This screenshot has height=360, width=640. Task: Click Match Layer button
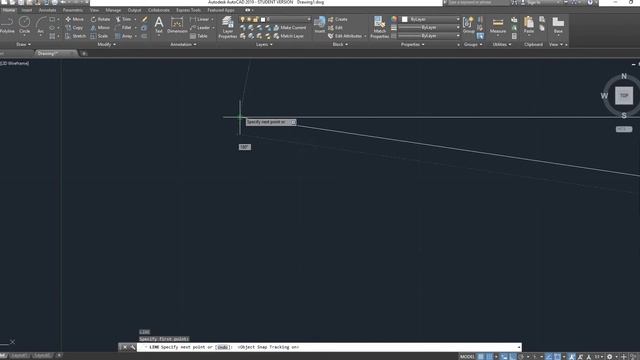(x=289, y=36)
